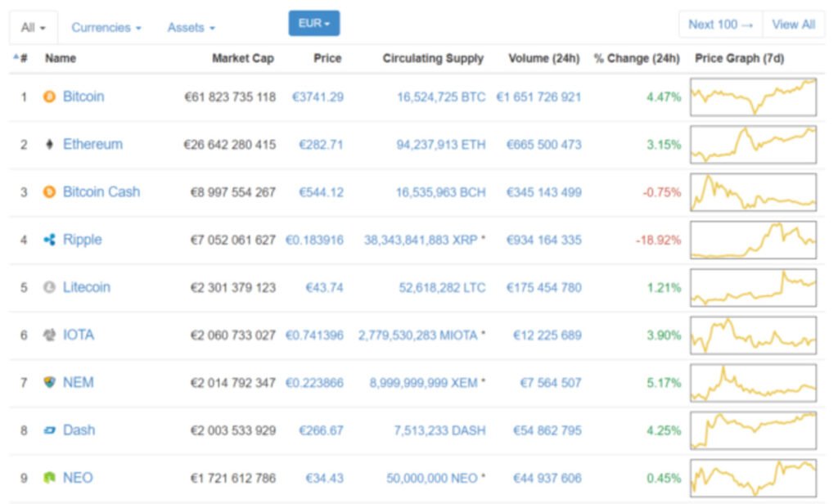Click the Ripple logo icon
Image resolution: width=838 pixels, height=504 pixels.
tap(49, 240)
